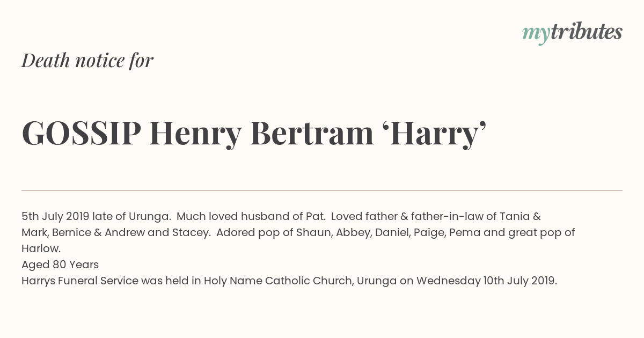
Task: Click "Aged 80 Years" line
Action: tap(60, 265)
